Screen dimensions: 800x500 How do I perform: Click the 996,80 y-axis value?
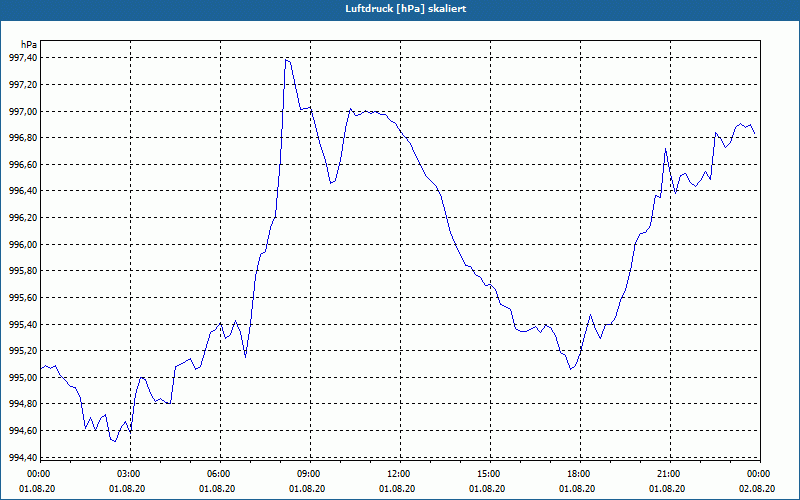pos(23,138)
